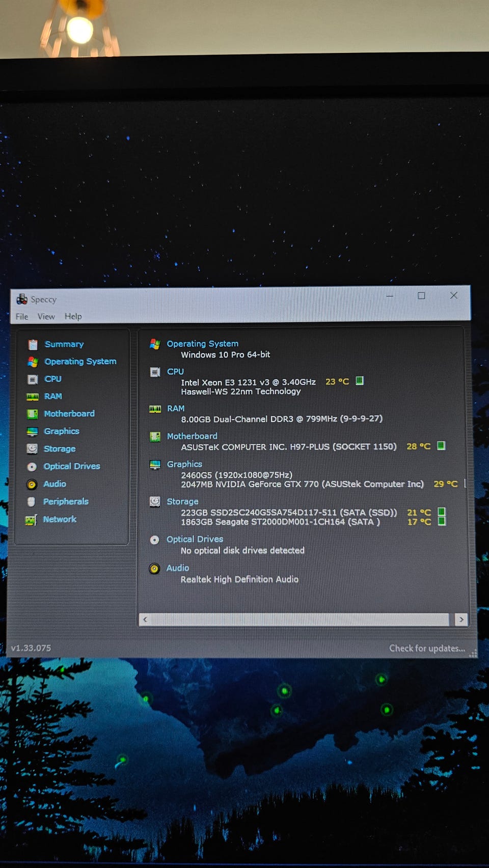
Task: Click 'Haswell-WS 22nm Technology' text
Action: [241, 391]
